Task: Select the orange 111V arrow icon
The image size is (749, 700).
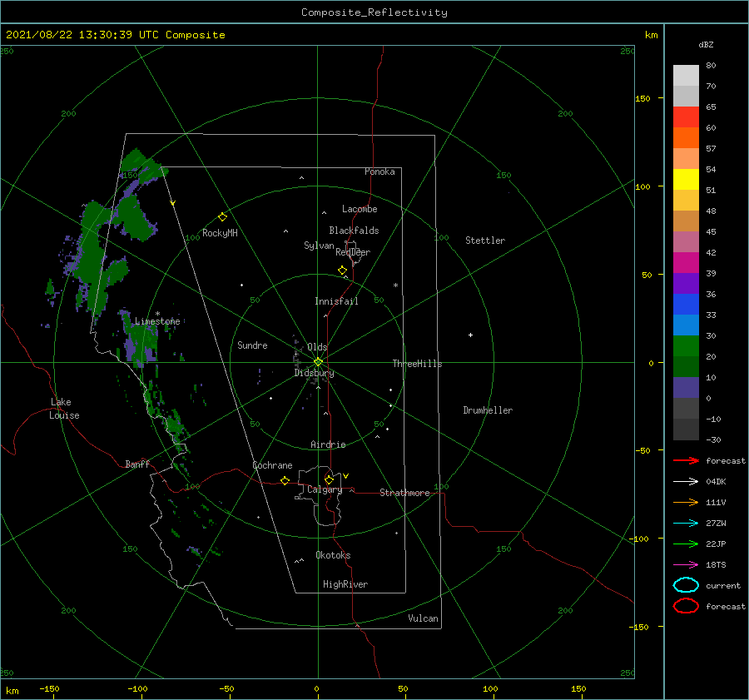Action: 686,502
